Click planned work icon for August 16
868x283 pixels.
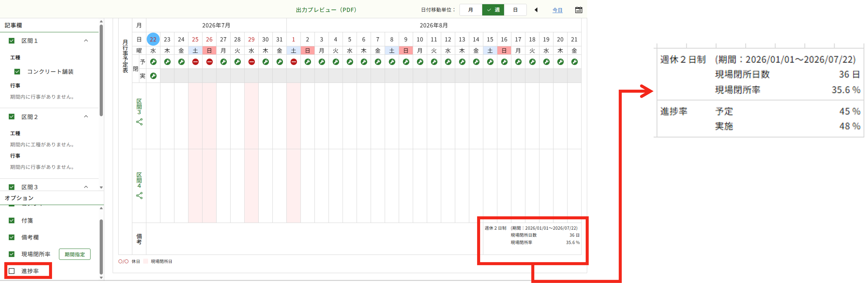pos(504,62)
